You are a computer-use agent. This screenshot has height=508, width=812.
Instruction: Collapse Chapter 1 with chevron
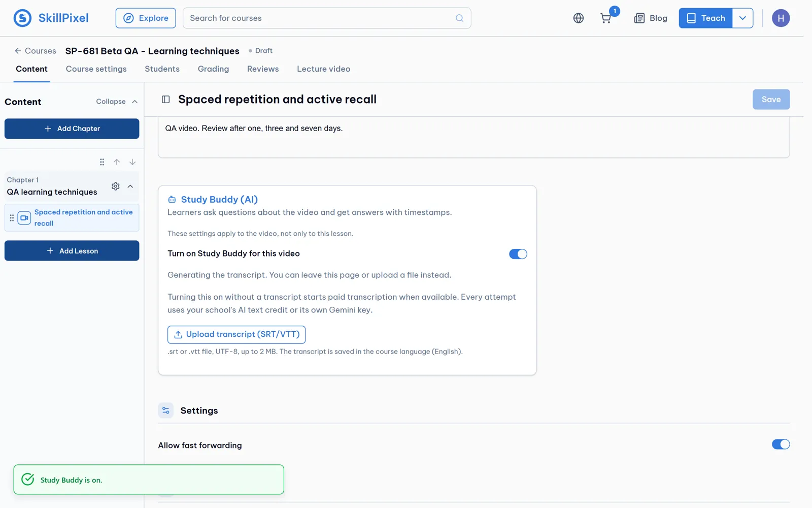click(x=130, y=186)
